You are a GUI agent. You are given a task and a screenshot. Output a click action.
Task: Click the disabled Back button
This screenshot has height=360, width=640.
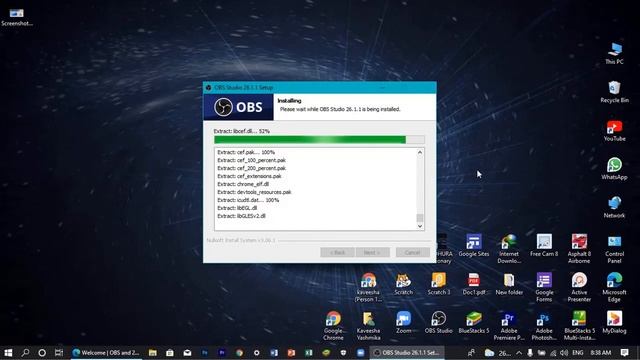point(337,252)
